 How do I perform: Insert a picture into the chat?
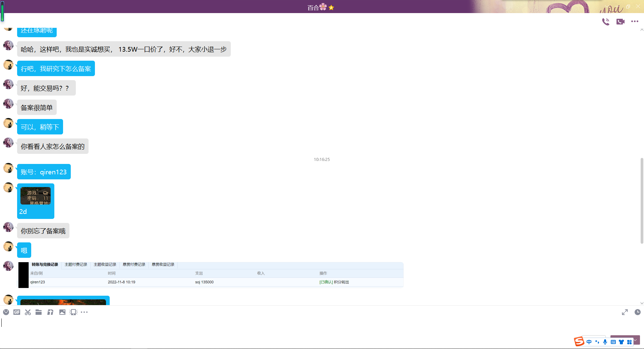click(62, 312)
